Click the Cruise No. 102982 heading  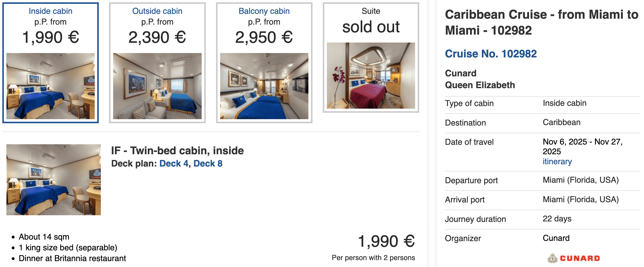pyautogui.click(x=491, y=54)
